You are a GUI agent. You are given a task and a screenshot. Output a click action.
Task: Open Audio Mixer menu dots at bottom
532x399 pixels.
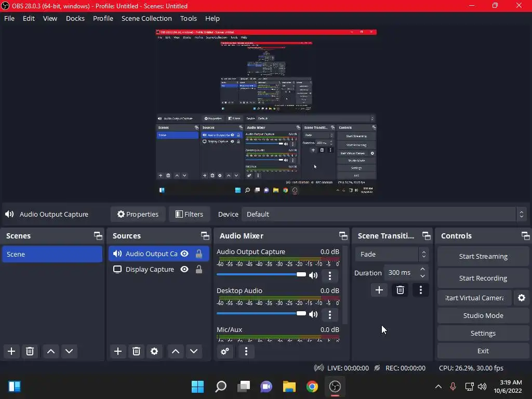tap(246, 351)
